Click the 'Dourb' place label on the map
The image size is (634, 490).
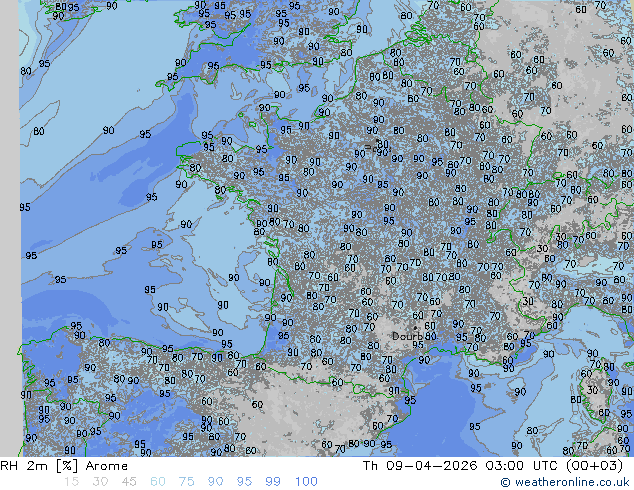[408, 336]
